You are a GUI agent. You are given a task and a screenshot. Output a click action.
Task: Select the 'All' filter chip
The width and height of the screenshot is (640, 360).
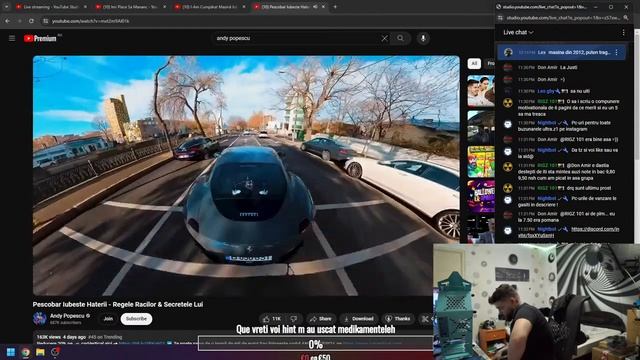click(474, 63)
